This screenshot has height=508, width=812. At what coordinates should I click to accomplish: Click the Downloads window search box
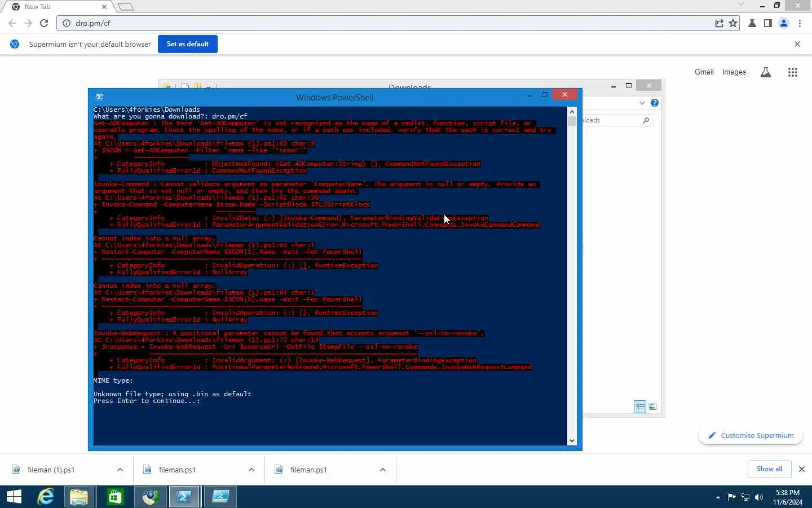pyautogui.click(x=618, y=120)
